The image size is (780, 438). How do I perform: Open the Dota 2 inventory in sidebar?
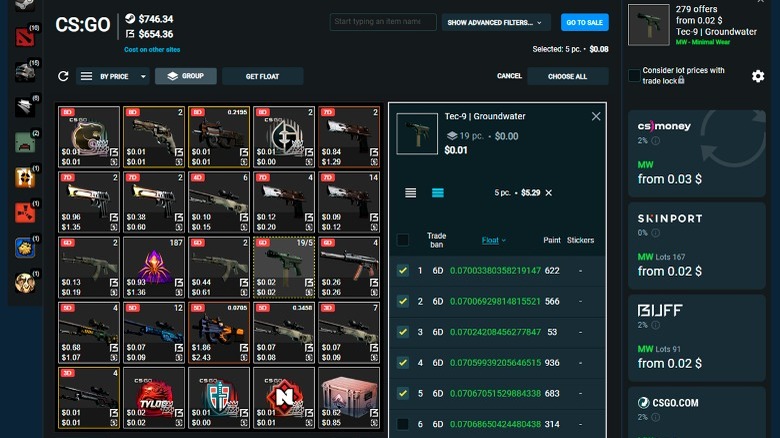click(24, 37)
